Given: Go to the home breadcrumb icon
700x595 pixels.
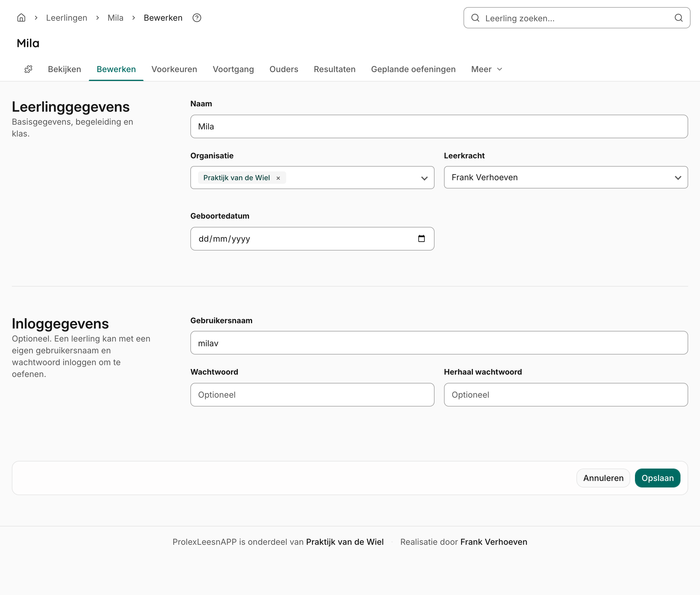Looking at the screenshot, I should [x=21, y=17].
